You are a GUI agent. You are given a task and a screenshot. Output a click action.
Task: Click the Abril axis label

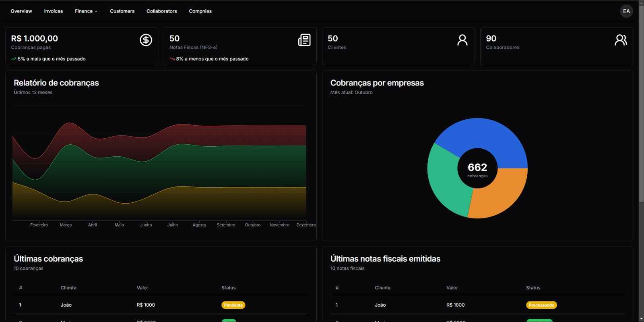[x=93, y=225]
